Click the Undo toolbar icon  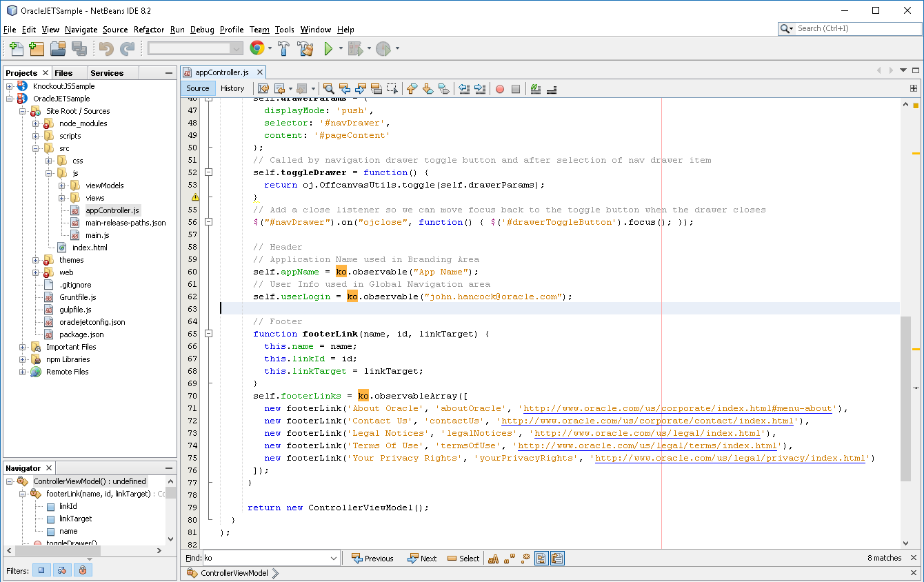click(x=106, y=48)
